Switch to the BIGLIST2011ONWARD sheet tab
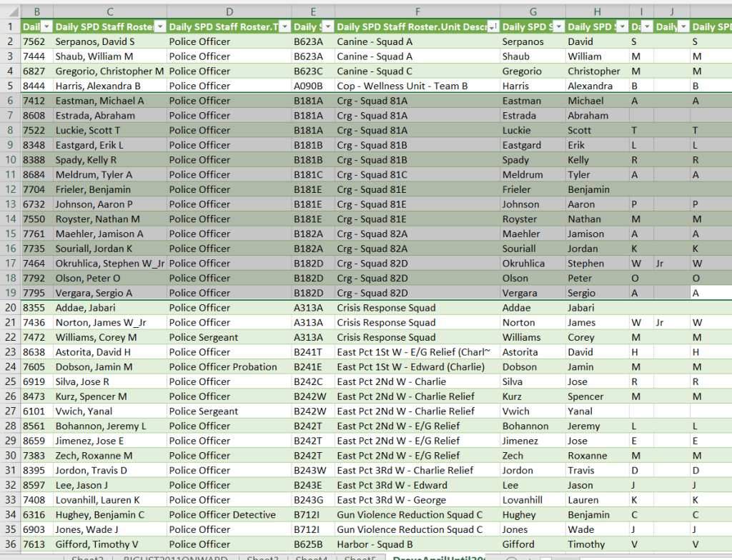 tap(177, 556)
